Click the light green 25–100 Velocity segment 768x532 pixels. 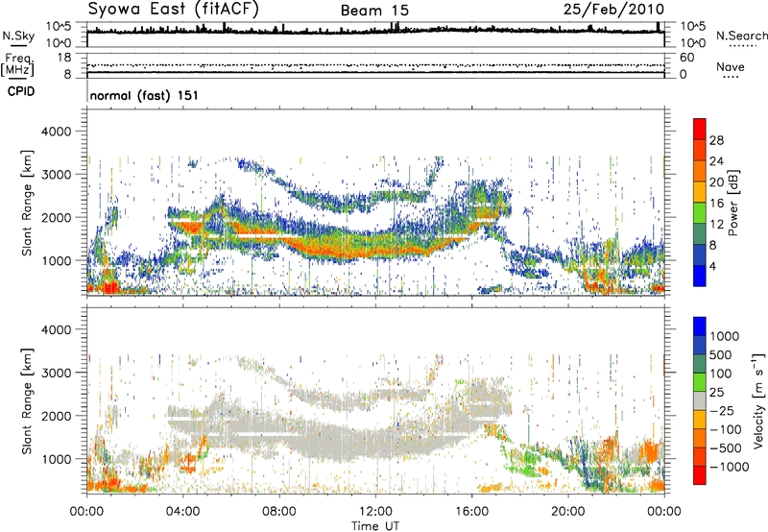pos(700,381)
